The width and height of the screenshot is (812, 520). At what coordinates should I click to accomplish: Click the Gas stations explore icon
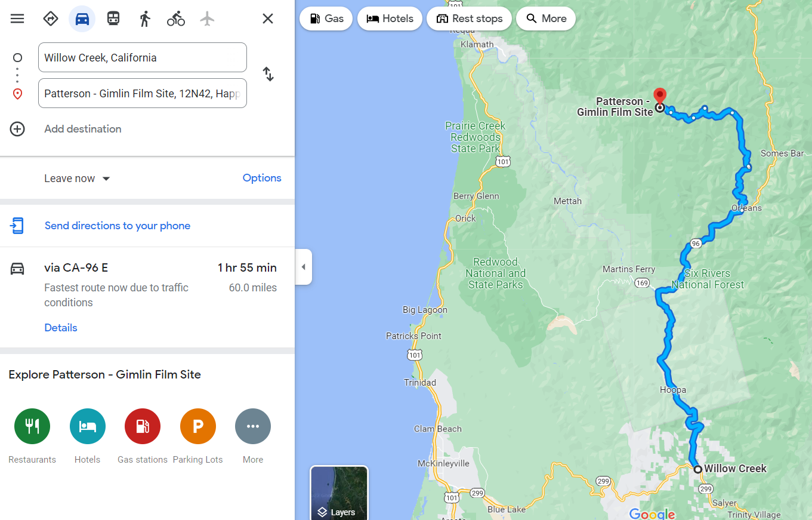tap(143, 426)
